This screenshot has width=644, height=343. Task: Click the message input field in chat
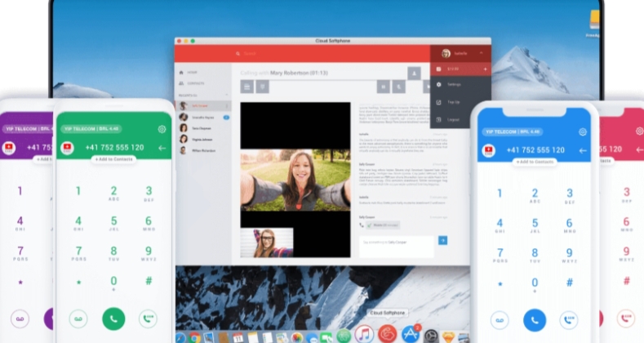click(397, 245)
